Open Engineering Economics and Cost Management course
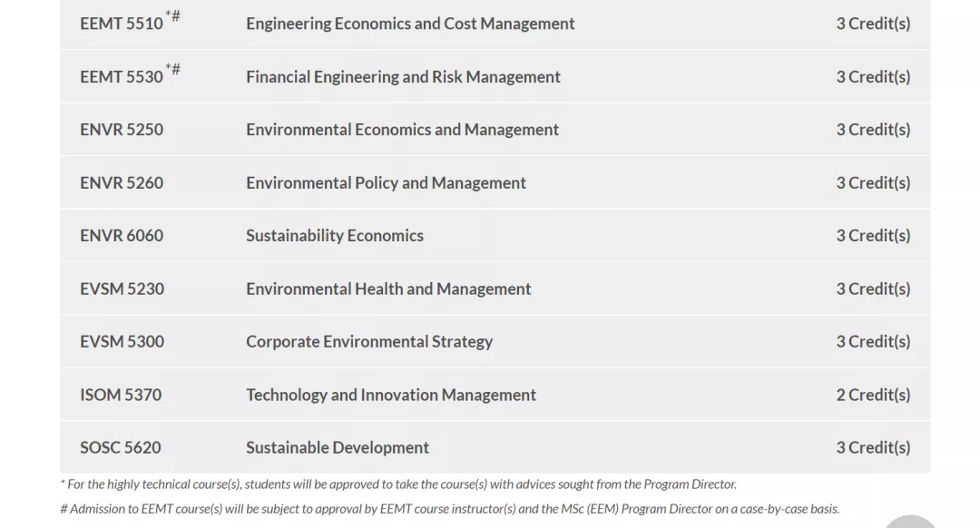Image resolution: width=980 pixels, height=528 pixels. point(410,24)
